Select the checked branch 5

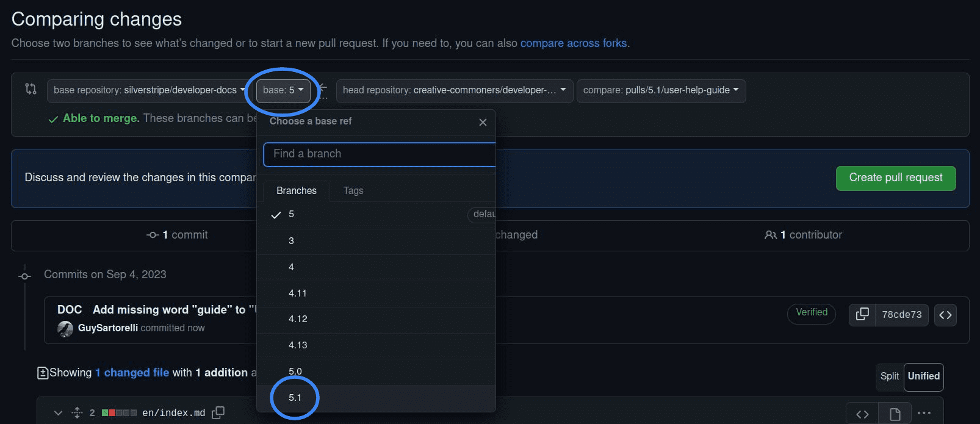(291, 214)
